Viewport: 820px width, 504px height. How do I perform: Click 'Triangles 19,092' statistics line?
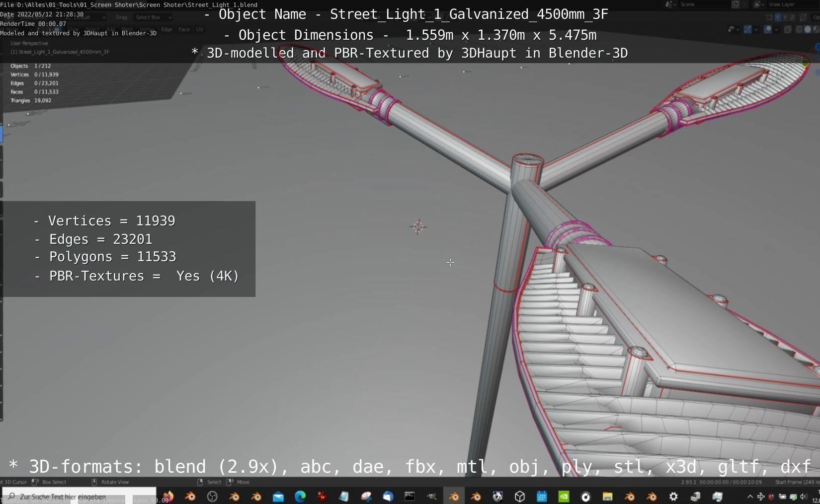[31, 100]
